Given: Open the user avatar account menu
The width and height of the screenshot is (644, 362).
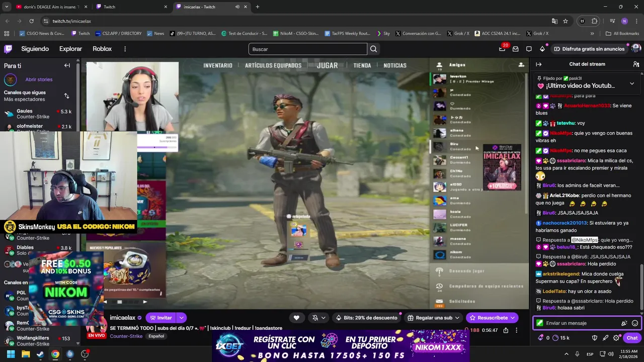Looking at the screenshot, I should (636, 49).
